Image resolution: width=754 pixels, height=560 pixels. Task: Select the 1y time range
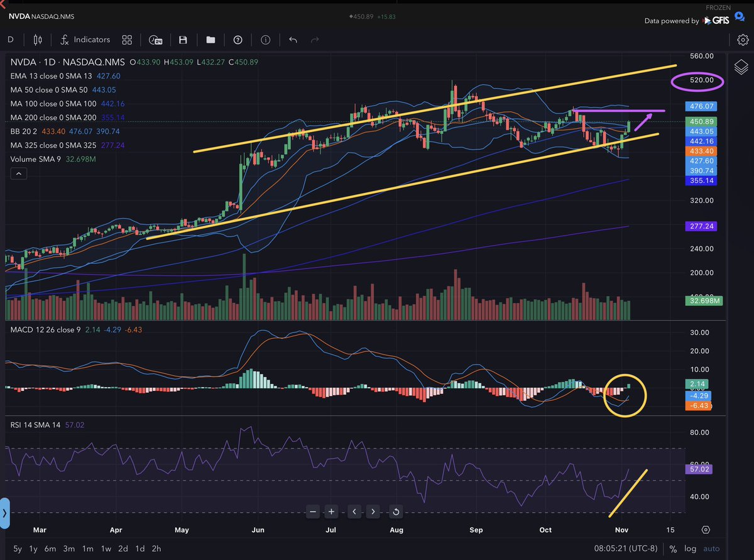click(x=35, y=548)
